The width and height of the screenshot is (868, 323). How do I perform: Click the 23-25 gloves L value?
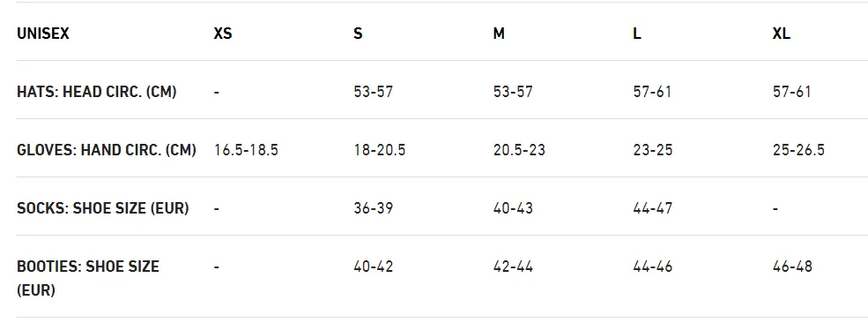point(653,150)
